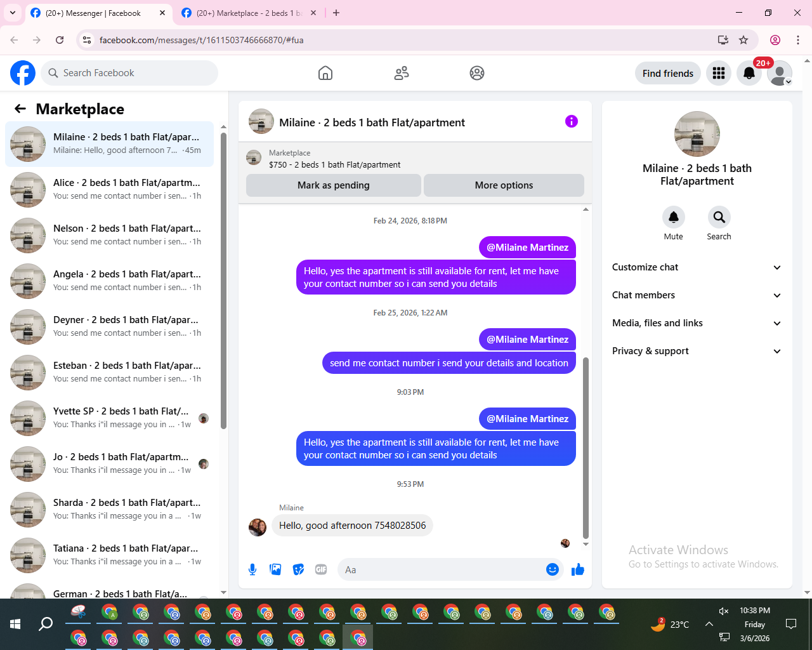Image resolution: width=812 pixels, height=650 pixels.
Task: Click the back arrow beside Marketplace
Action: [x=20, y=109]
